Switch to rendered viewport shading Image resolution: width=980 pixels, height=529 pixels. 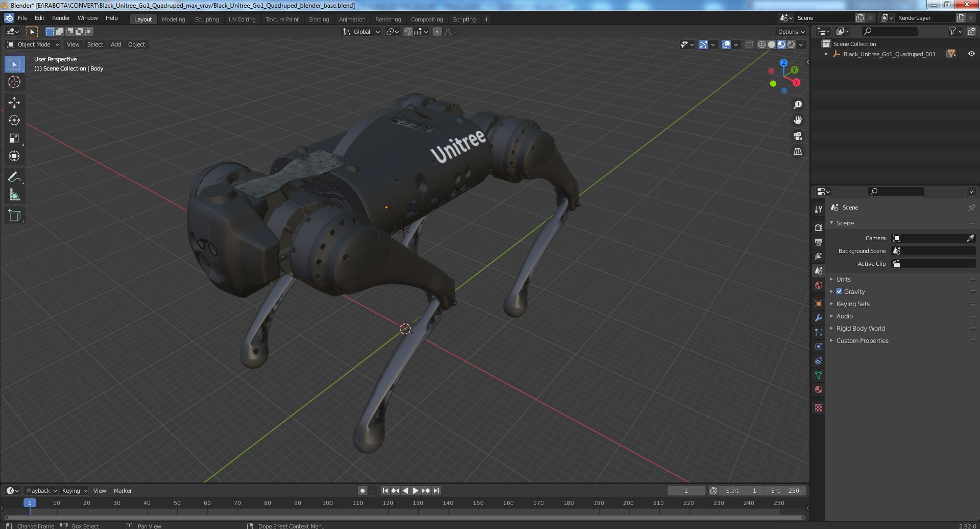click(x=791, y=44)
